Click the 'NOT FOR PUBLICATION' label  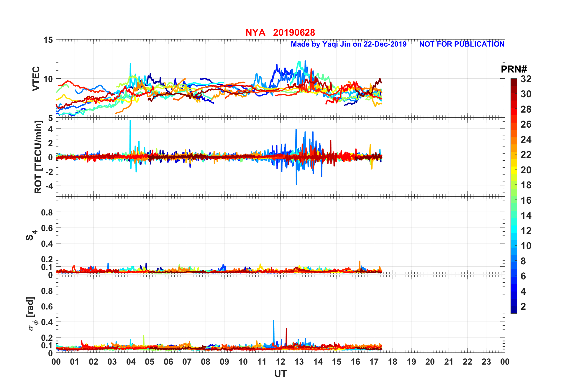click(x=462, y=44)
